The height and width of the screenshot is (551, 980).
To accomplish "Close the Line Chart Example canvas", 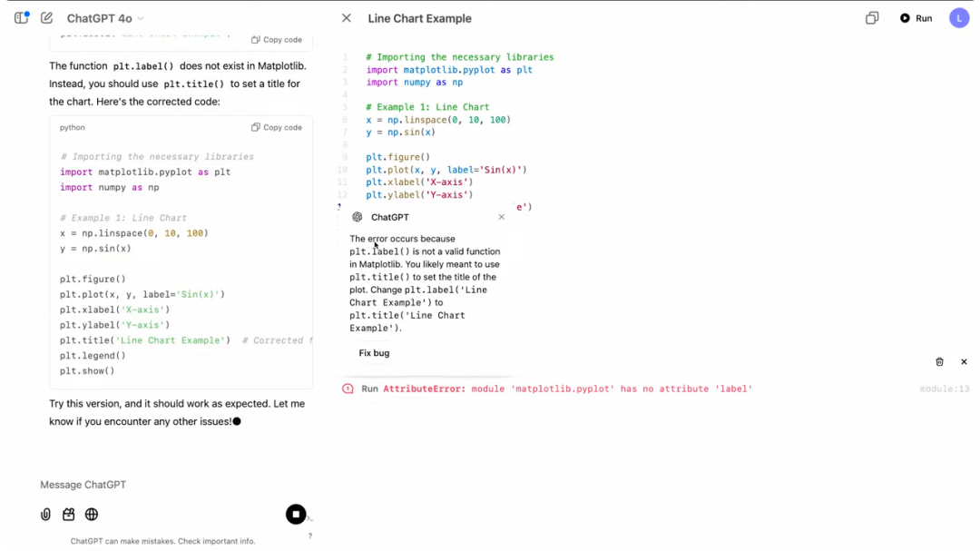I will (x=347, y=18).
